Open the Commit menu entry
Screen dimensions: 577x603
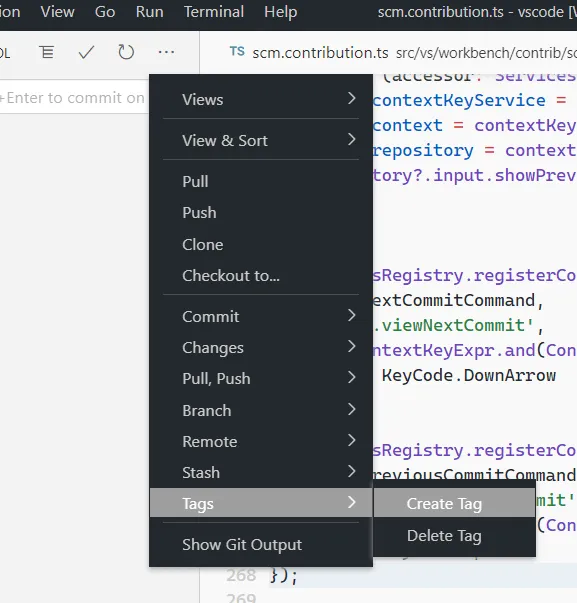click(x=261, y=316)
